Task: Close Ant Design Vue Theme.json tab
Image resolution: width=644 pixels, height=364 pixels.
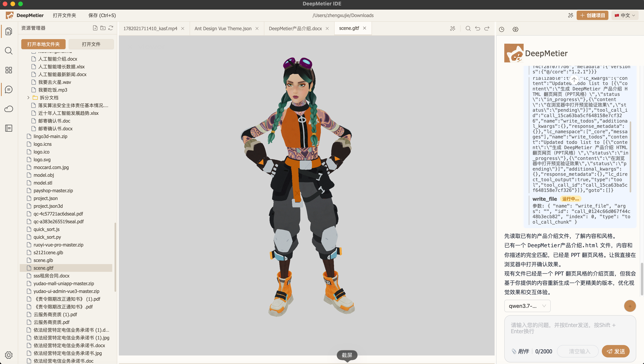Action: pos(257,28)
